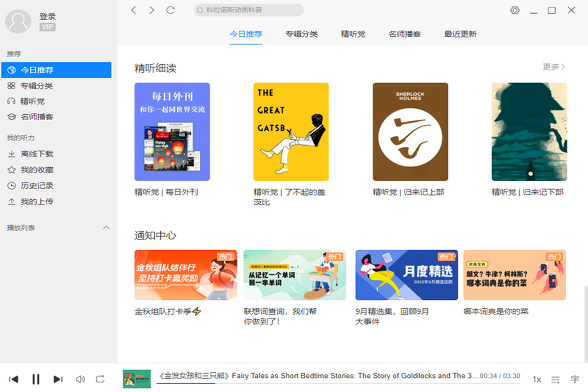Pause the currently playing audio
Viewport: 588px width, 392px height.
pos(36,379)
